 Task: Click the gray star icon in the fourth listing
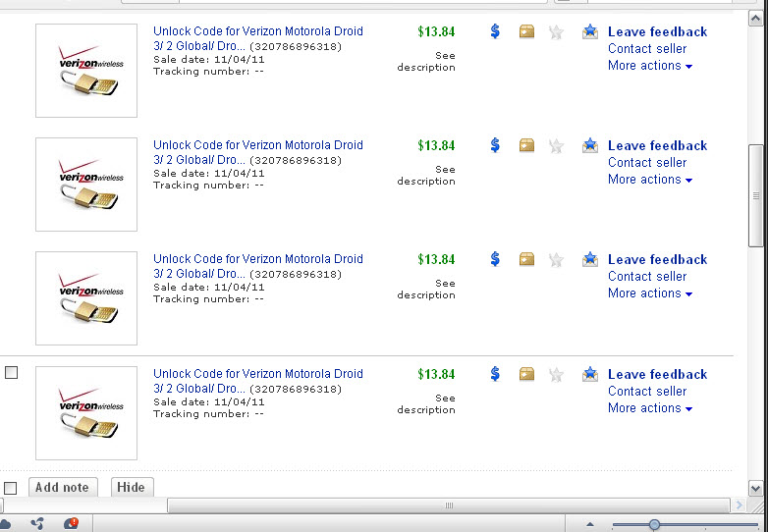(556, 374)
